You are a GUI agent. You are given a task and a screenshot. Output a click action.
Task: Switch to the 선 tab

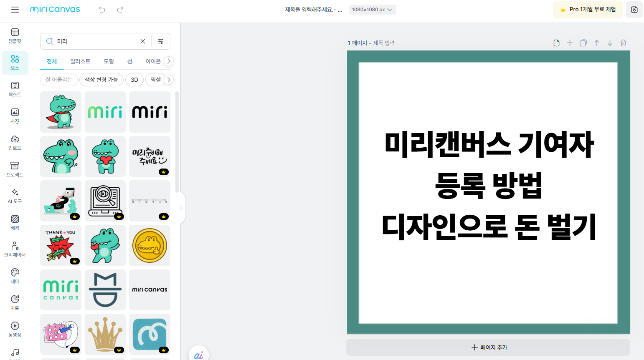(x=130, y=61)
